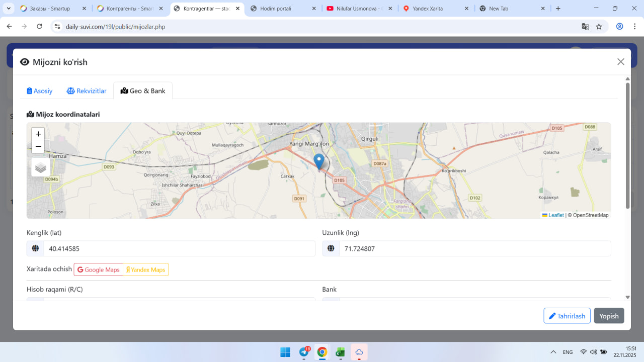Open location in Yandex Maps
Screen dimensions: 644x362
click(x=146, y=270)
